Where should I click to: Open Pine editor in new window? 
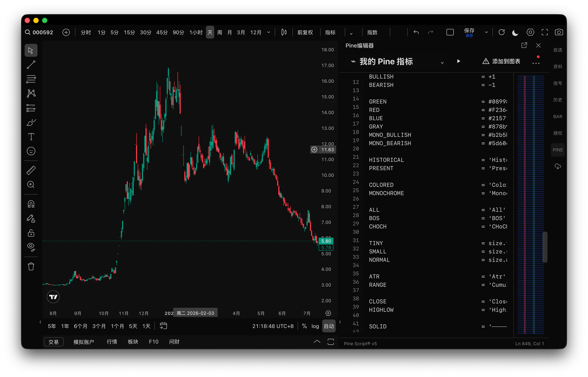524,45
